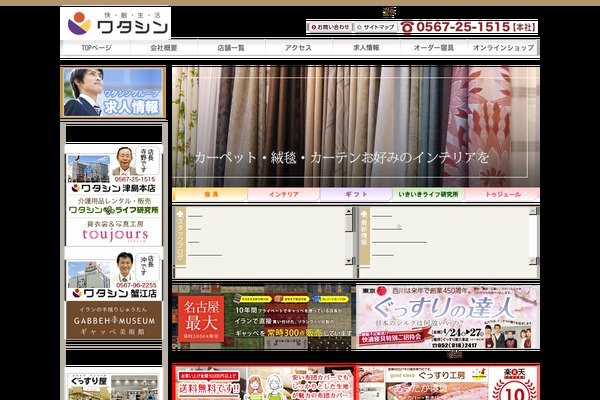Open 会社概要 in the navigation bar
Viewport: 600px width, 400px height.
164,48
